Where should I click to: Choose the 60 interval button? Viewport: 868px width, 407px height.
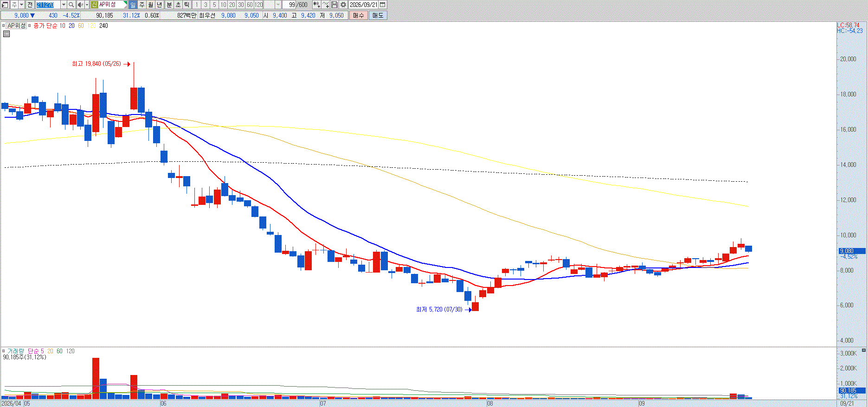pos(250,5)
